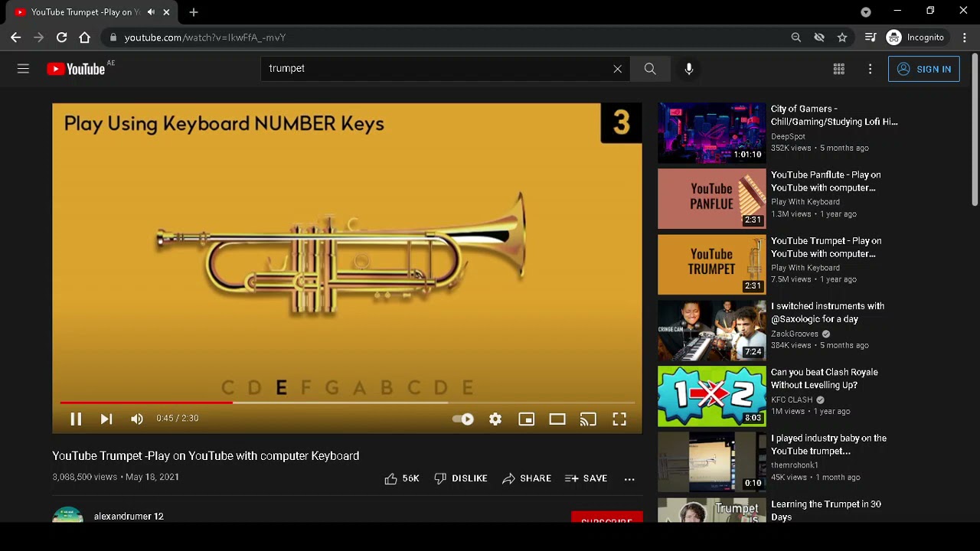This screenshot has width=980, height=551.
Task: Click the search magnifier button
Action: pos(650,69)
